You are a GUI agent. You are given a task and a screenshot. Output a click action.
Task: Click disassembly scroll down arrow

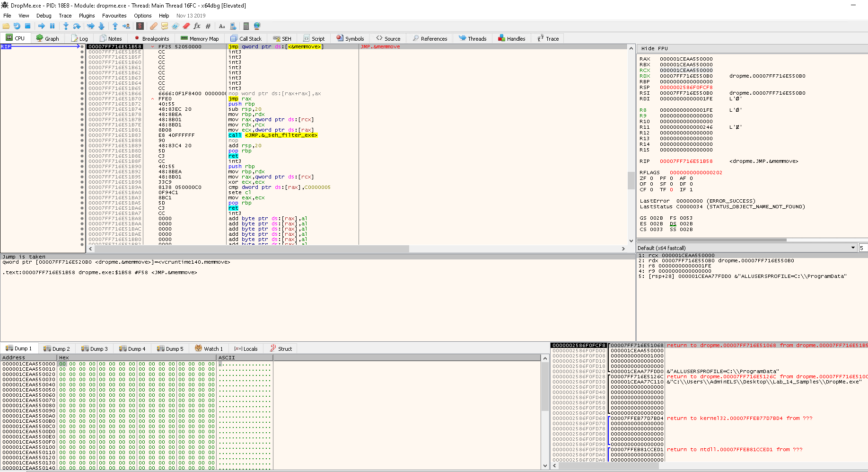pos(631,240)
